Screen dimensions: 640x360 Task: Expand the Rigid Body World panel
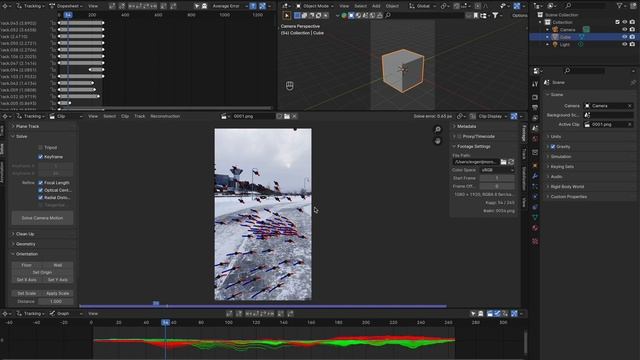pyautogui.click(x=567, y=187)
